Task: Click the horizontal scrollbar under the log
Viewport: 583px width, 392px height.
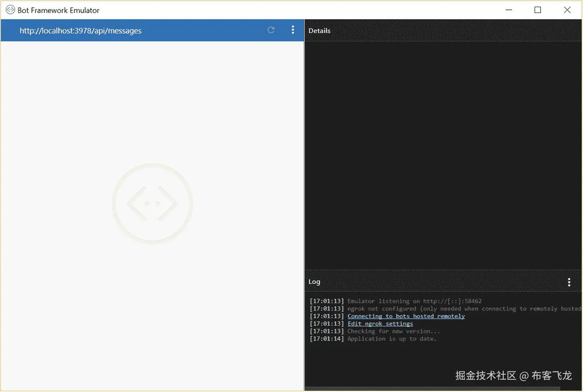Action: coord(433,389)
